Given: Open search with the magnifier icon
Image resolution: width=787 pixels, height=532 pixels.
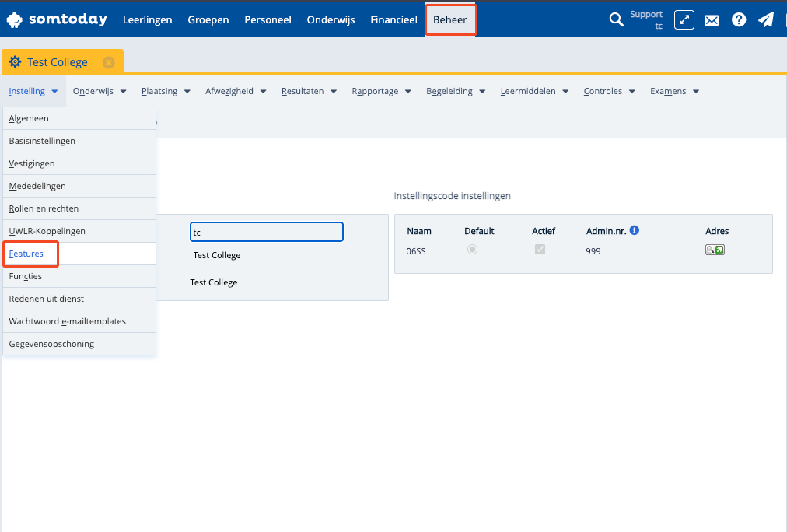Looking at the screenshot, I should pos(616,20).
